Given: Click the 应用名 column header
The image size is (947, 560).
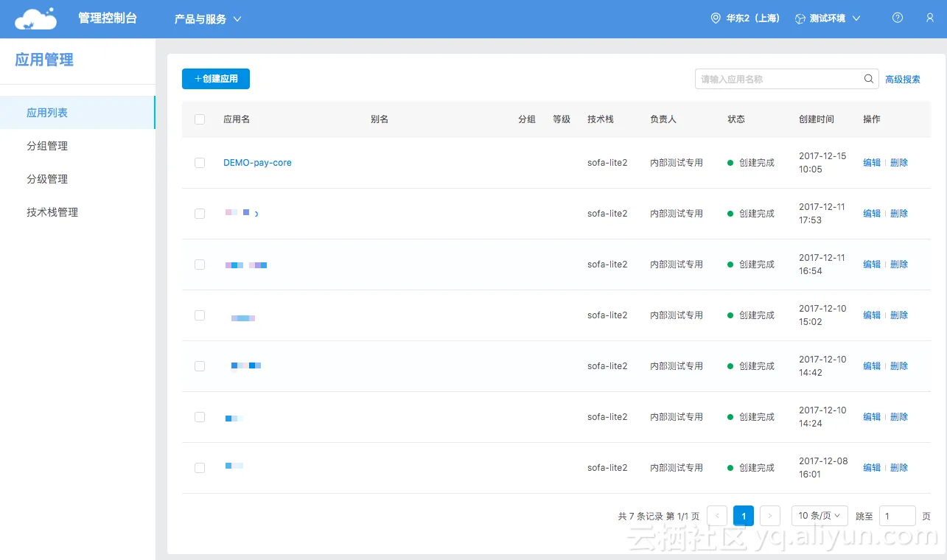Looking at the screenshot, I should (x=237, y=119).
